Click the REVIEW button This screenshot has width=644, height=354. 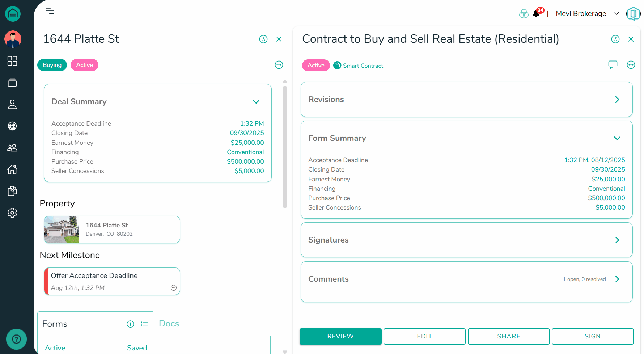(x=340, y=336)
